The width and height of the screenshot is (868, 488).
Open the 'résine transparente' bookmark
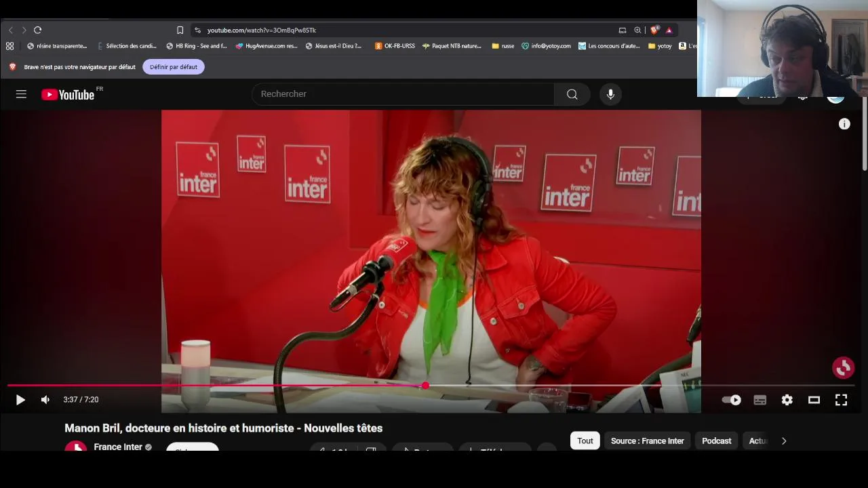click(x=57, y=46)
